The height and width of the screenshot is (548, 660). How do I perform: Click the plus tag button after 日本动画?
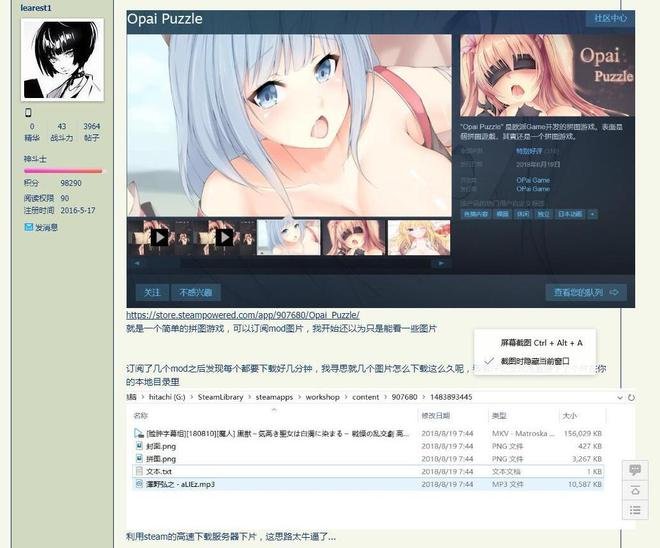(x=592, y=213)
